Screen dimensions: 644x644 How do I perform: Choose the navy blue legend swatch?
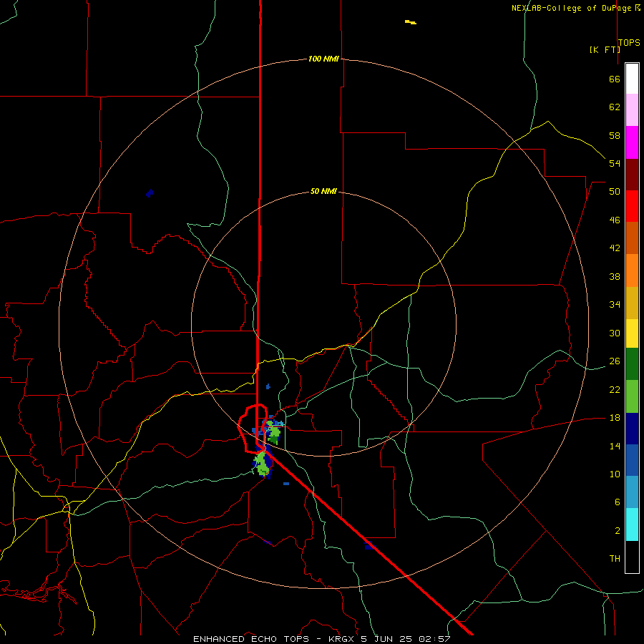click(632, 429)
